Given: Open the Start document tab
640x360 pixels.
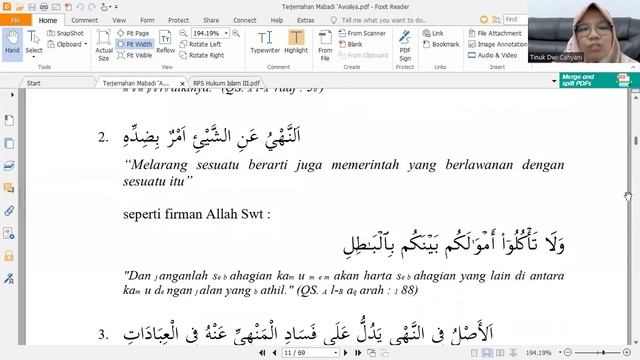Looking at the screenshot, I should (33, 83).
